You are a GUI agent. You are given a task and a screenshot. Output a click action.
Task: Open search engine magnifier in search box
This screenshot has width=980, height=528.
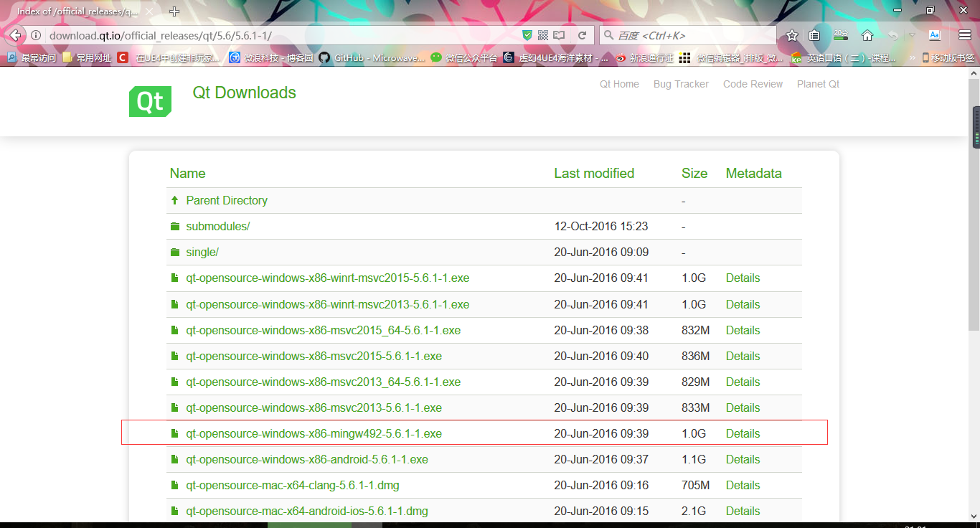[x=608, y=35]
